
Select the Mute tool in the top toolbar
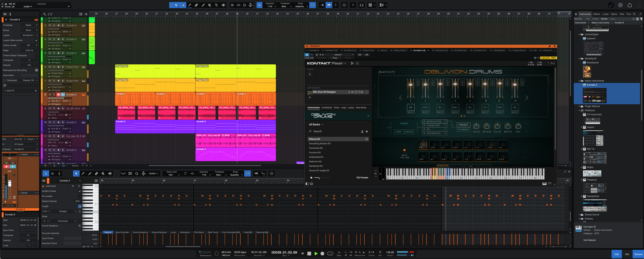210,5
